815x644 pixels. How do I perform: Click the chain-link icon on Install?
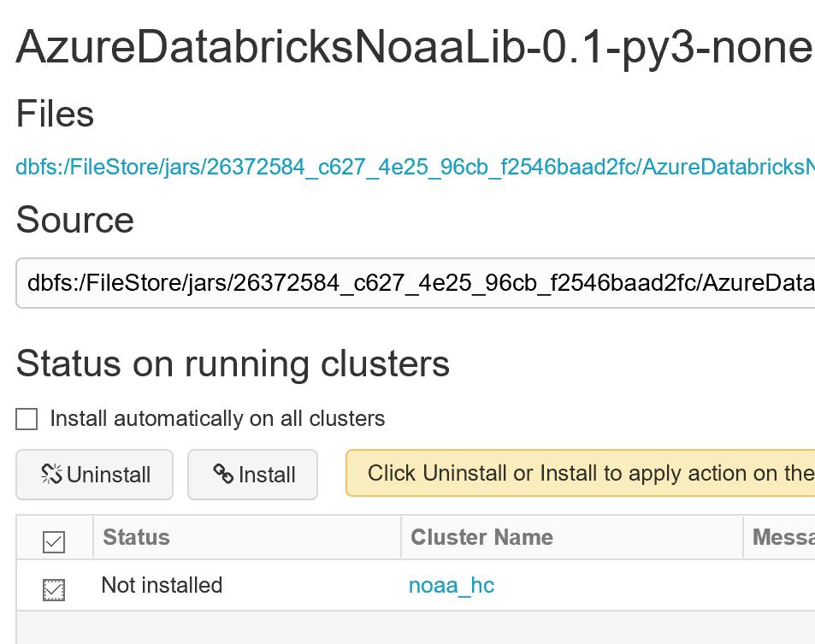click(223, 475)
